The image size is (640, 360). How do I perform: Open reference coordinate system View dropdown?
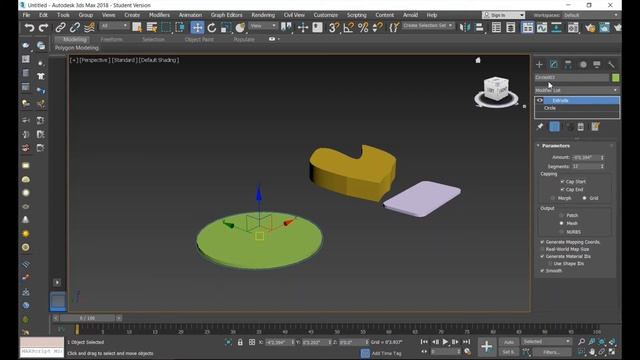(263, 26)
